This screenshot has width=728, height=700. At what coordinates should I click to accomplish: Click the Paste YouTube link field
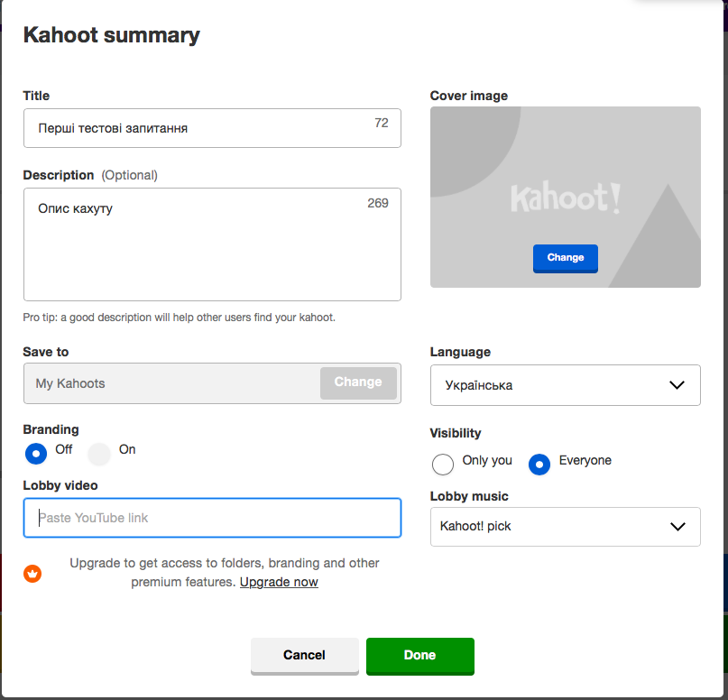212,518
